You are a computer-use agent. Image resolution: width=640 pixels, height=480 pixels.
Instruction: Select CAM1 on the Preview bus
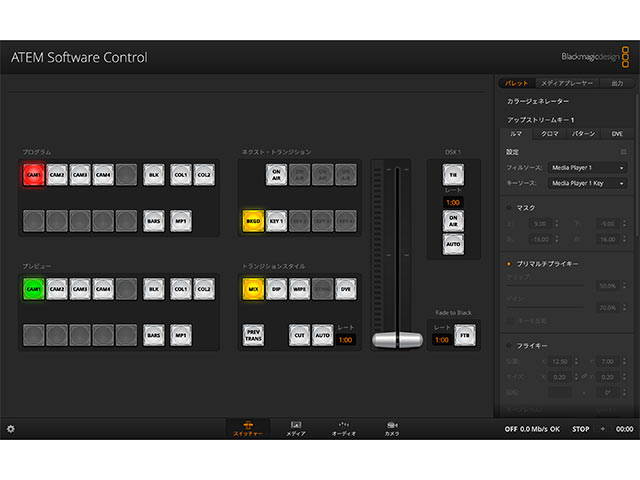pyautogui.click(x=33, y=289)
